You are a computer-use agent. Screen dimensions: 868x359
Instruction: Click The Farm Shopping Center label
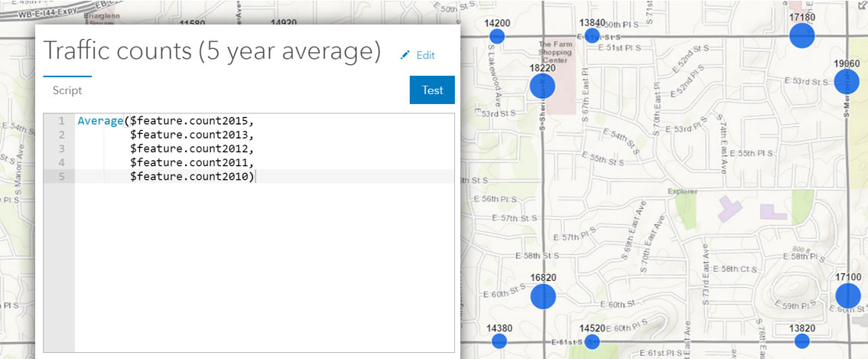click(554, 52)
